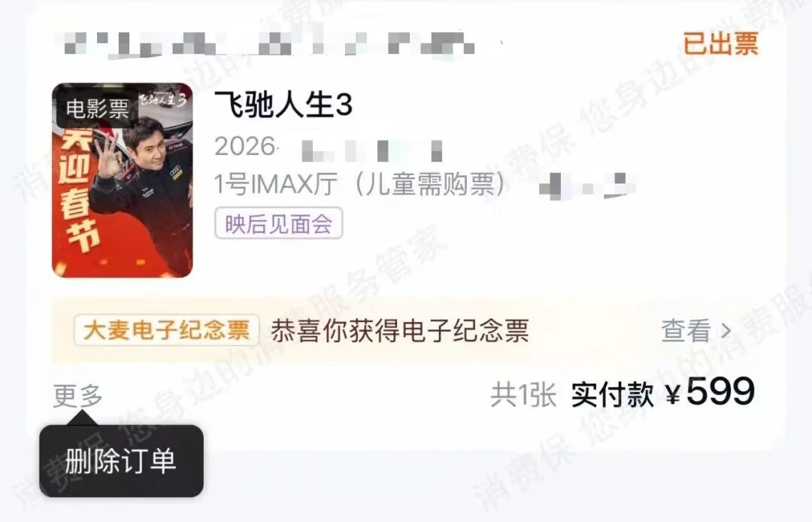Viewport: 812px width, 522px height.
Task: Tap the 2026 showtime date line
Action: 329,147
